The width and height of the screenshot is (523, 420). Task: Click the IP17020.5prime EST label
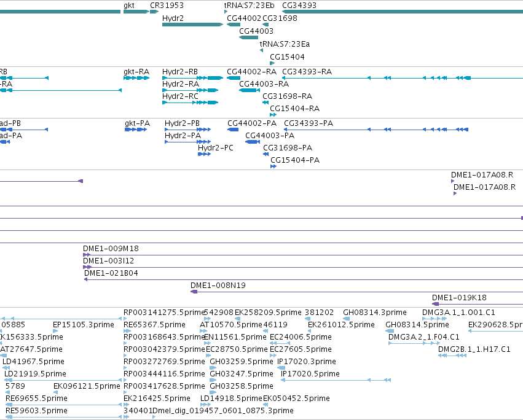click(x=310, y=374)
